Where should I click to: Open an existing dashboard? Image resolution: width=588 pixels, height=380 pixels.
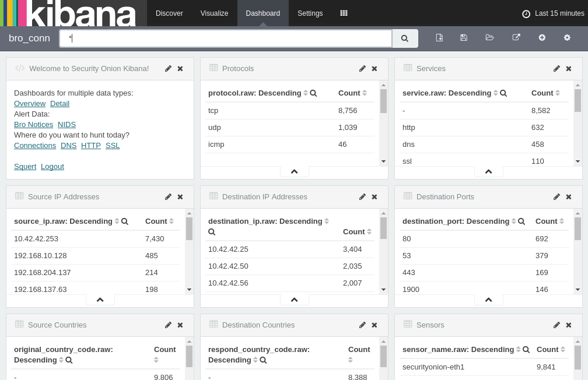pos(490,37)
